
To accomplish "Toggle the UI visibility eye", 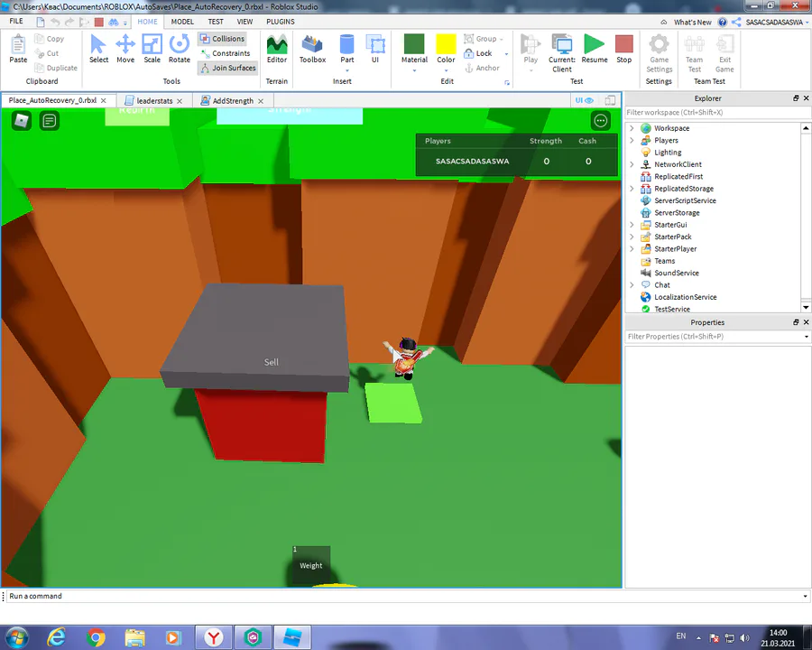I will point(584,100).
